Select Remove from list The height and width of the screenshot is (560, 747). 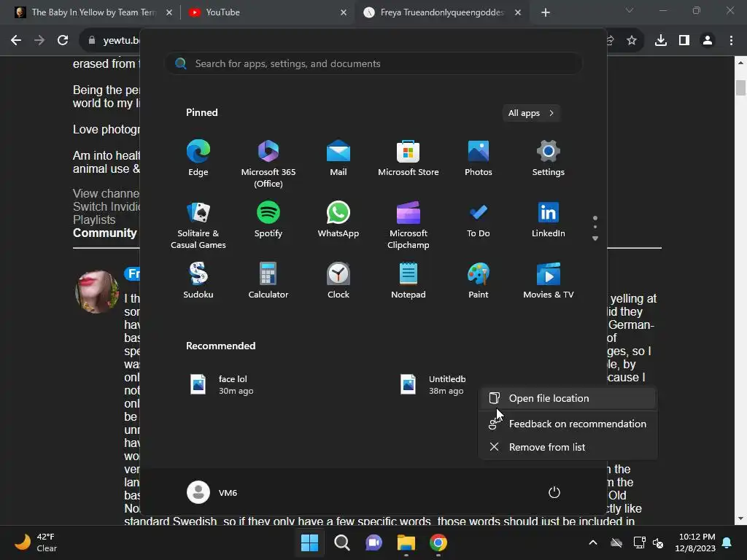(x=568, y=447)
